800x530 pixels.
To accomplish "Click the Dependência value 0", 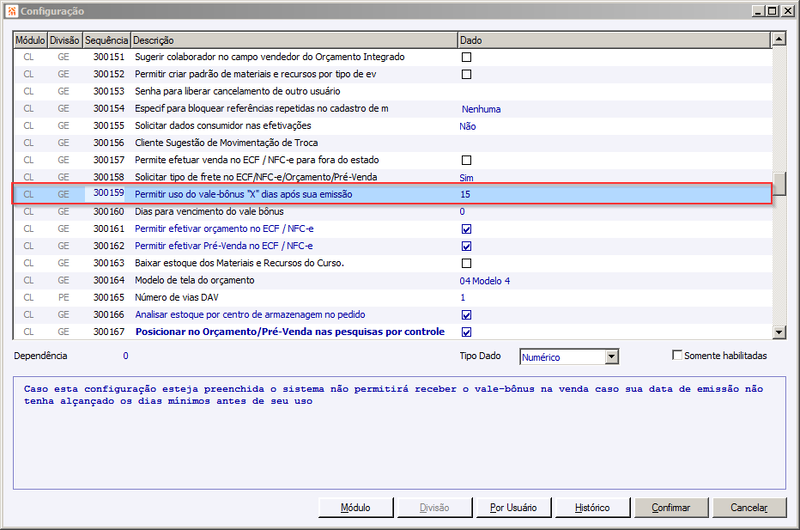I will pos(126,356).
